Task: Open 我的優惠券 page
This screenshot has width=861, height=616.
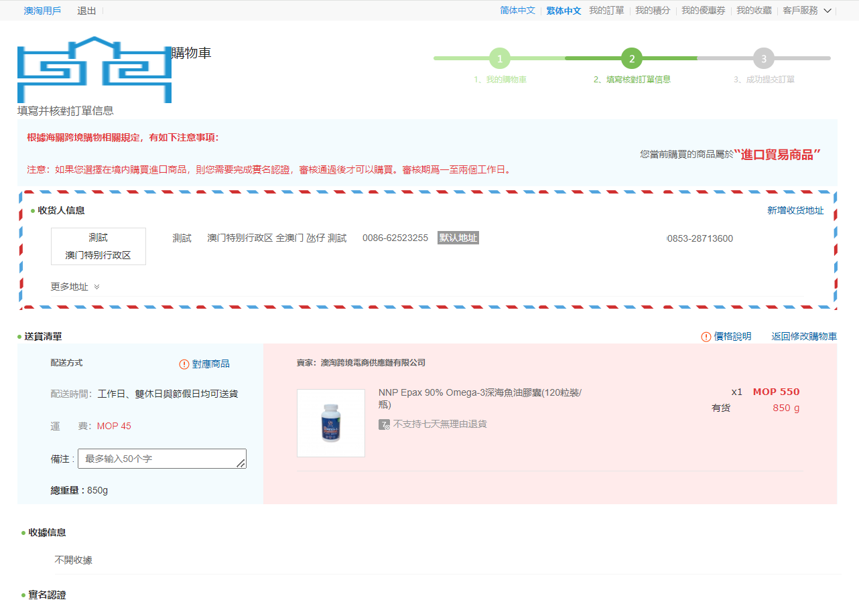Action: (x=703, y=11)
